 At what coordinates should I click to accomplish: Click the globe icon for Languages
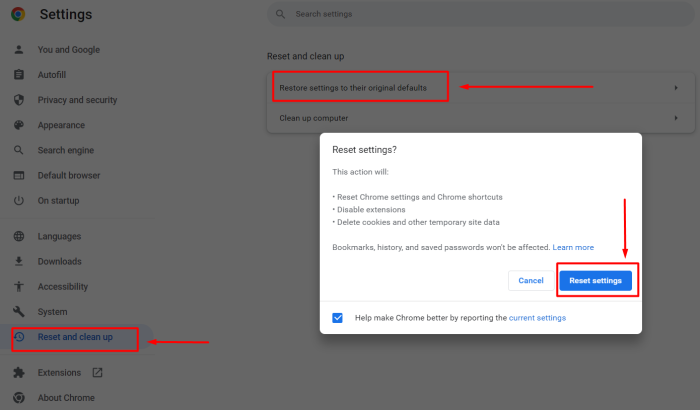point(19,236)
